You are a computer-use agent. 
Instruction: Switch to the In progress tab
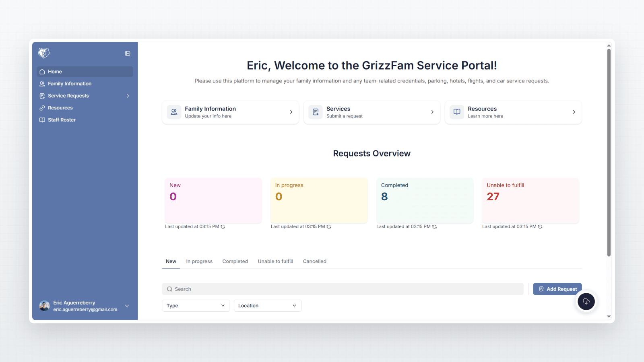pos(199,261)
